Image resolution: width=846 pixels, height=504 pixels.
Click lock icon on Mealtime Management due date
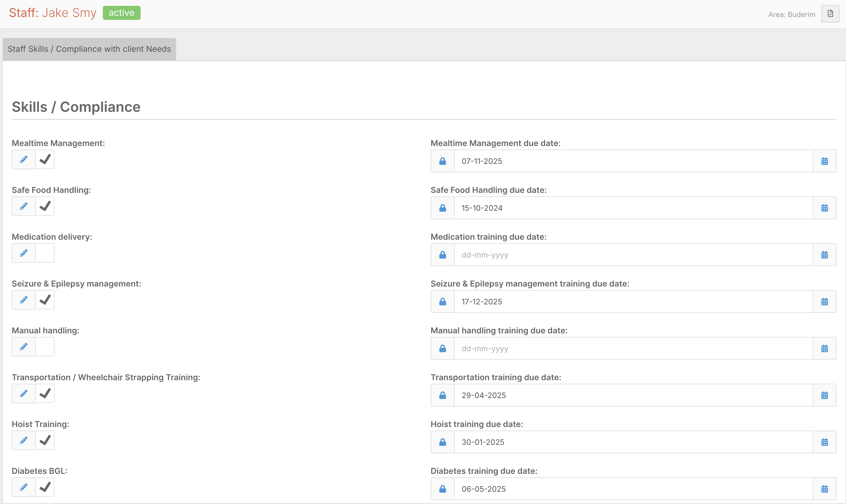pos(443,161)
